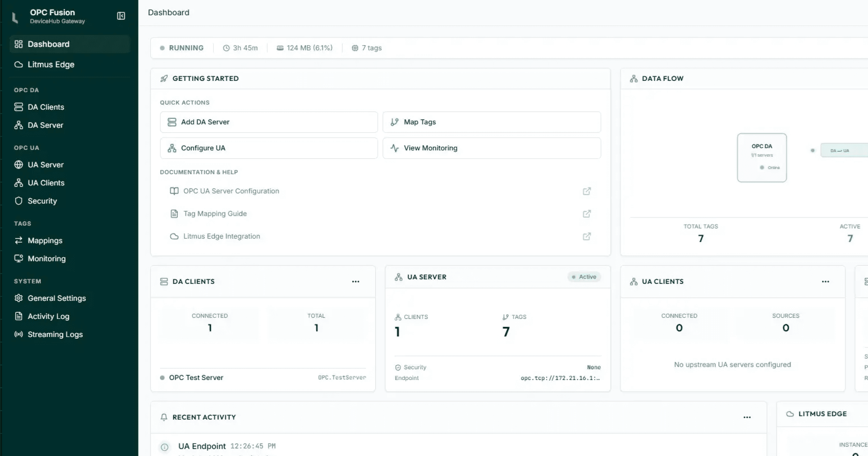Click the rocket icon in Getting Started header
The width and height of the screenshot is (868, 456).
click(164, 78)
